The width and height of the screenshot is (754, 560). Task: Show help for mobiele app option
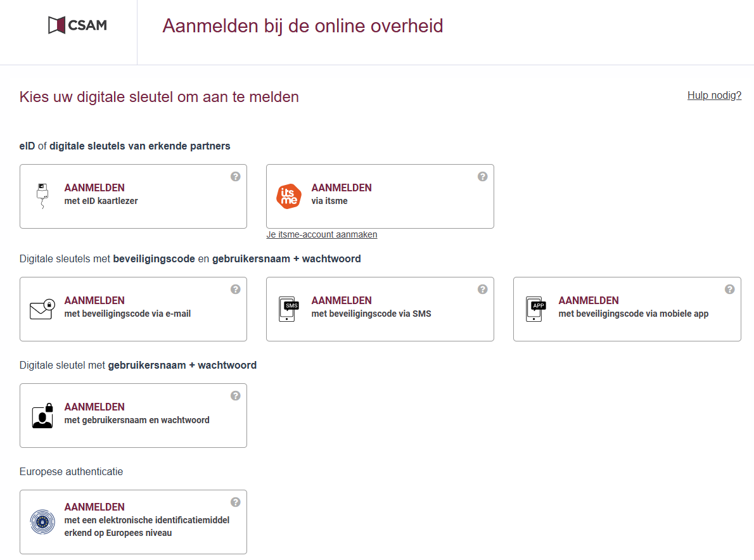[x=730, y=290]
